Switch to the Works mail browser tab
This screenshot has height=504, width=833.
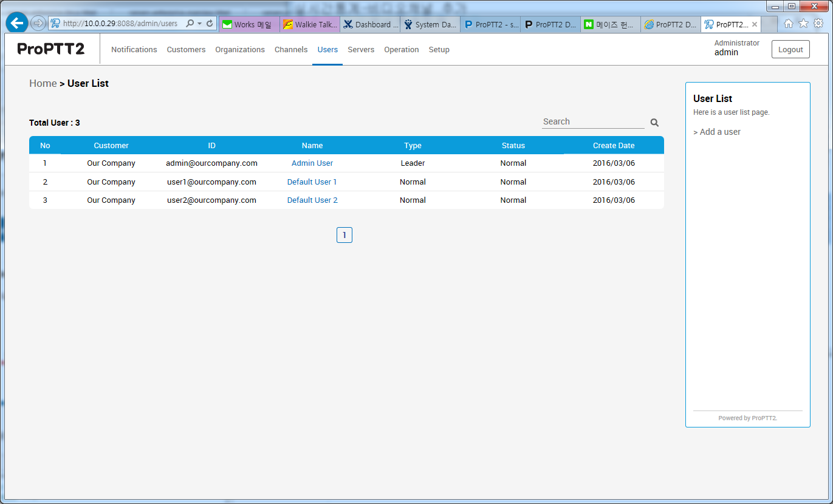249,25
